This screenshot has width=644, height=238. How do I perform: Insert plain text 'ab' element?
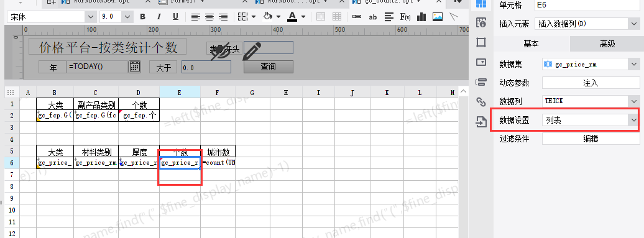pos(372,17)
